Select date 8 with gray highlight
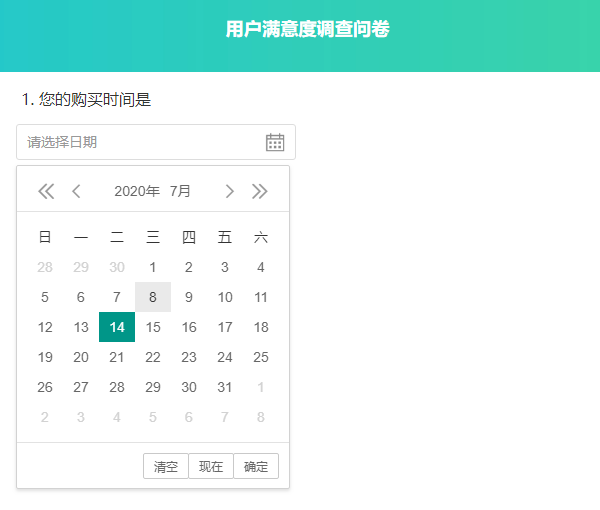The height and width of the screenshot is (510, 600). [x=153, y=297]
